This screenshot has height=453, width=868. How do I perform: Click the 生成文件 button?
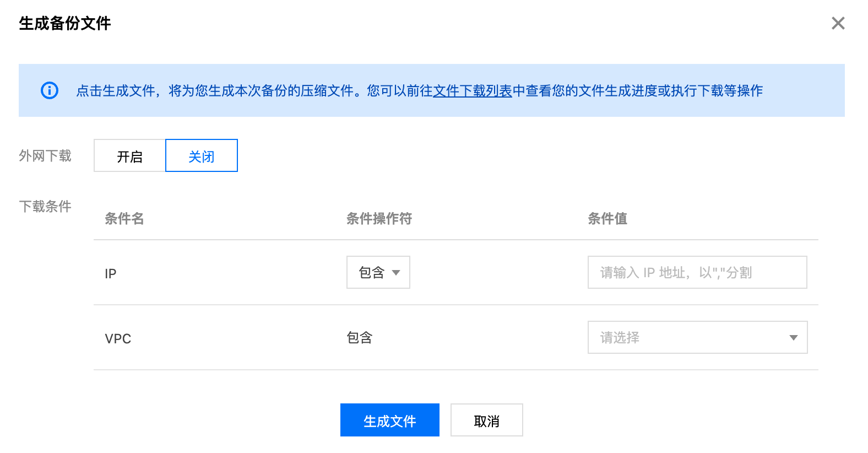[389, 420]
